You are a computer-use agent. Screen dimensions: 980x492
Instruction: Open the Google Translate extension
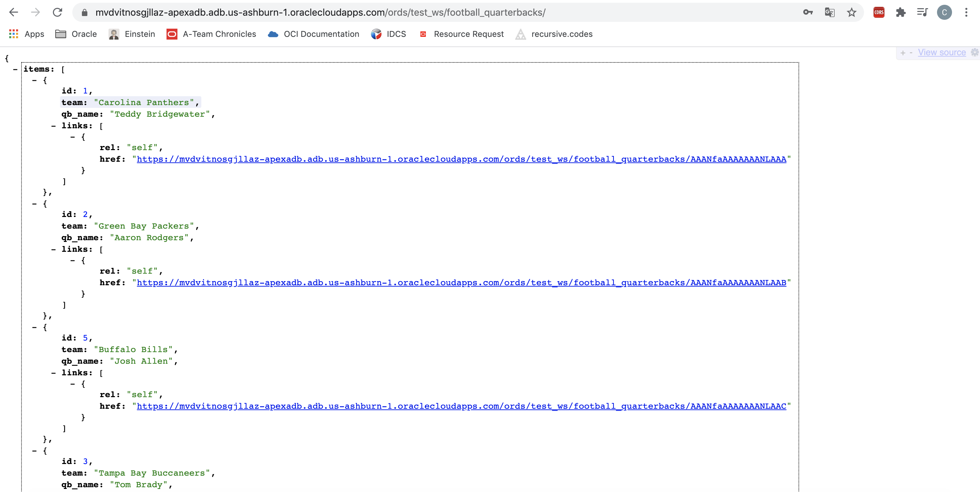pyautogui.click(x=829, y=12)
